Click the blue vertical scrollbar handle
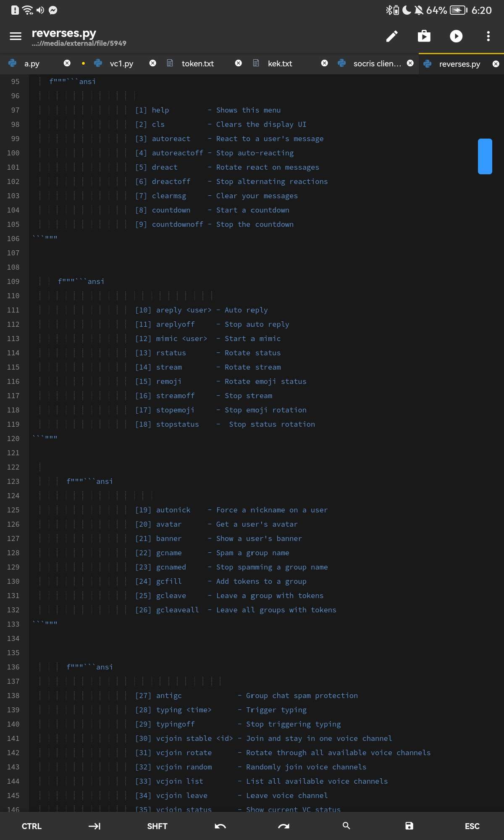Image resolution: width=504 pixels, height=840 pixels. [485, 156]
